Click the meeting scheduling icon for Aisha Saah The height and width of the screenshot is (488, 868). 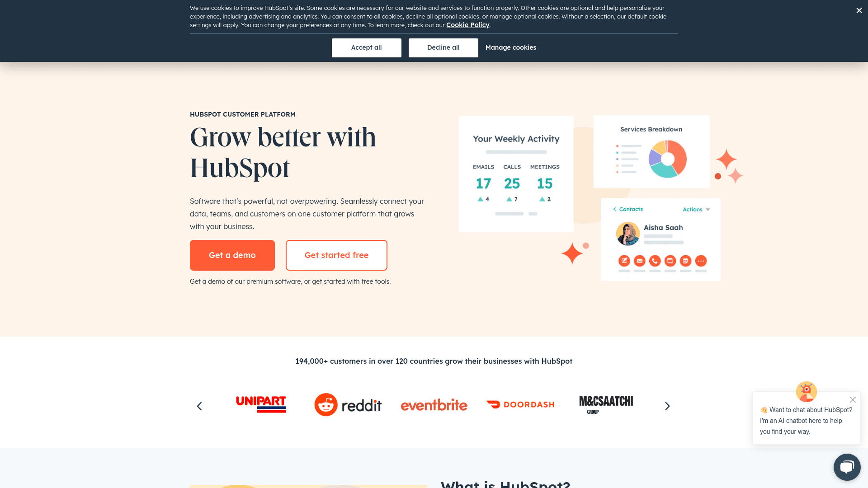coord(685,261)
